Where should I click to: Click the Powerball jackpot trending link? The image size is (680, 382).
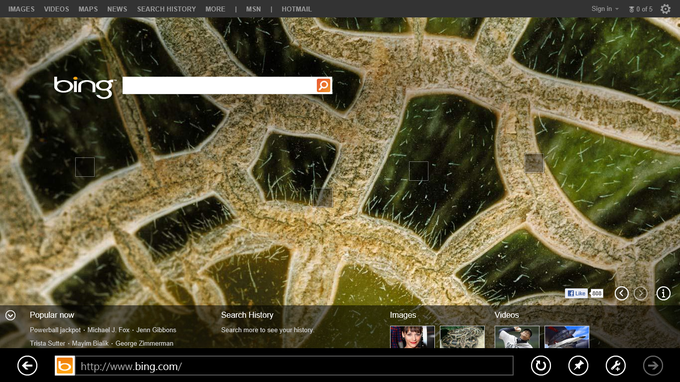pos(55,330)
